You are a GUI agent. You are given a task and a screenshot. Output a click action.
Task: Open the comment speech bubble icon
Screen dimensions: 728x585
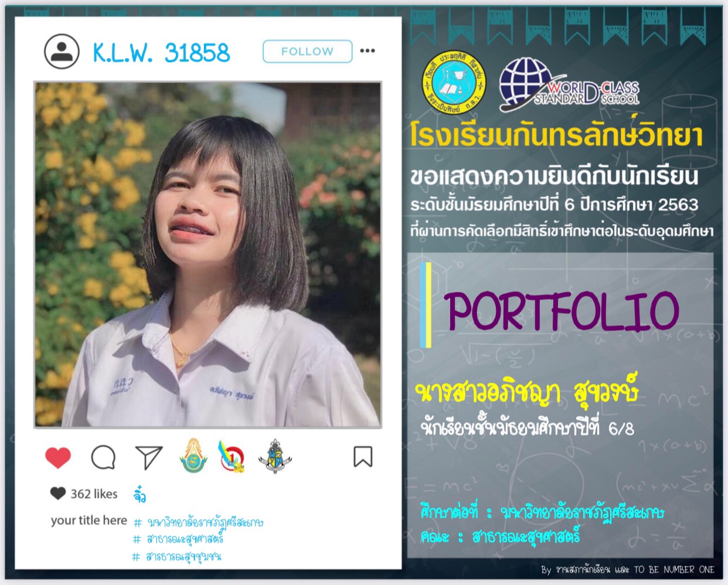pyautogui.click(x=103, y=457)
